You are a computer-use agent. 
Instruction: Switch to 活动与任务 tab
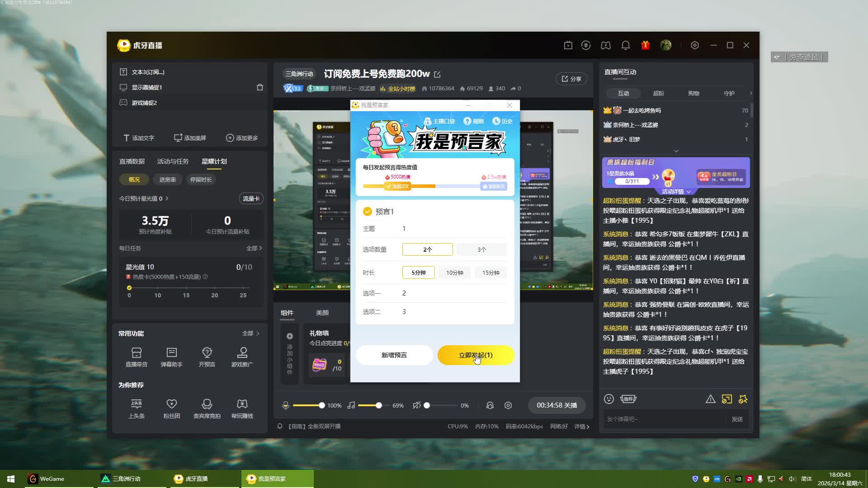173,161
